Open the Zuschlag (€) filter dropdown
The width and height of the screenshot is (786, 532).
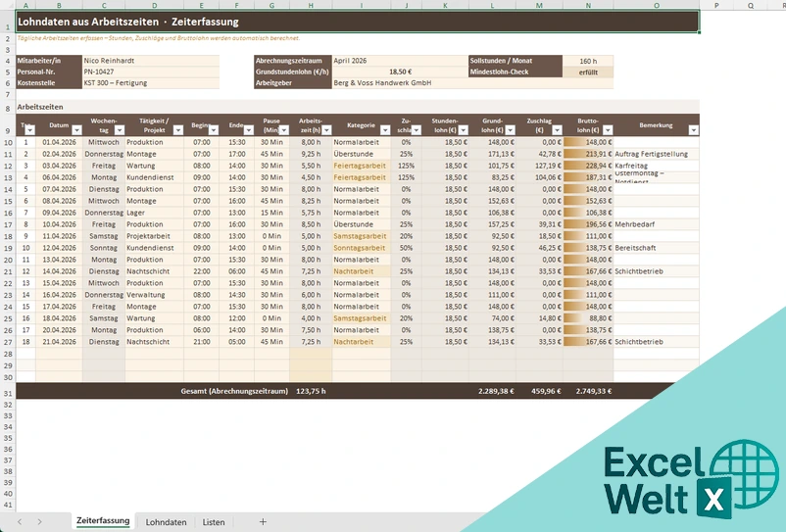(557, 130)
